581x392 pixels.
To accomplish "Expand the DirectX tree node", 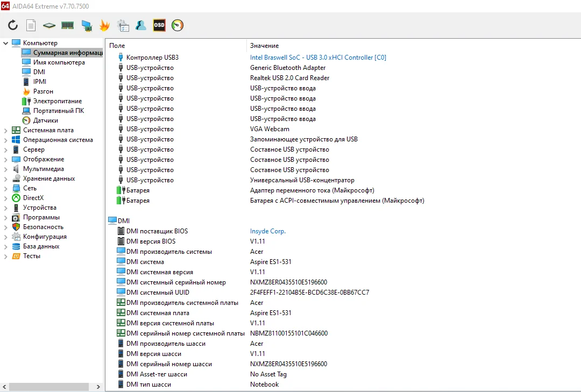I will point(5,198).
